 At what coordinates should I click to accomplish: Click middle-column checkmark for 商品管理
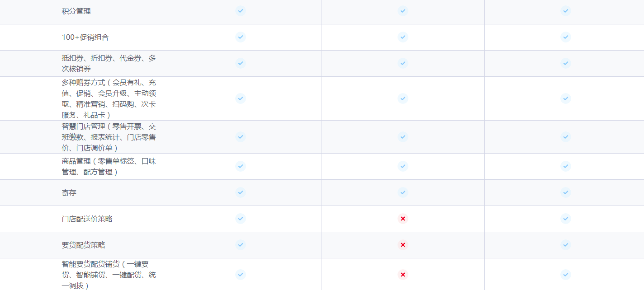[403, 166]
